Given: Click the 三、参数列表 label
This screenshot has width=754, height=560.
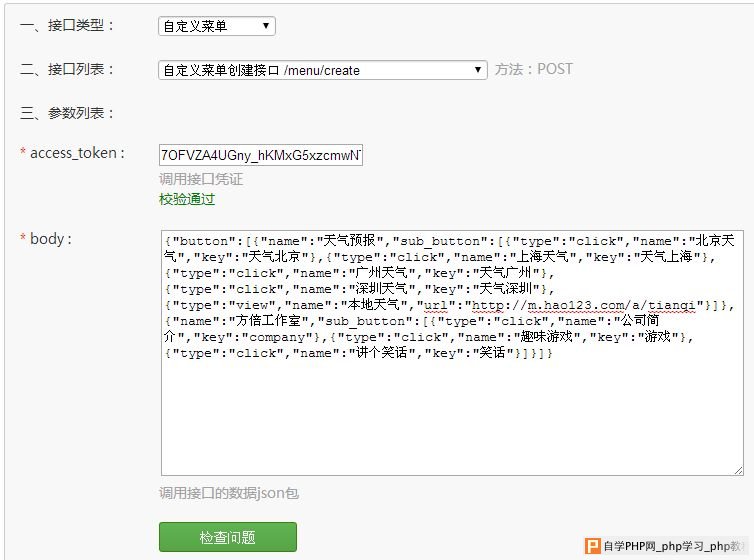Looking at the screenshot, I should click(67, 113).
